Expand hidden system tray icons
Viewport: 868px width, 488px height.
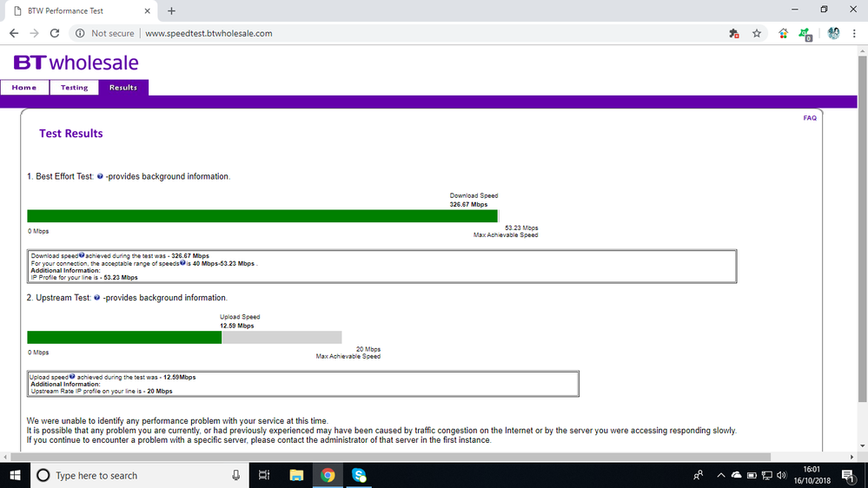click(x=720, y=476)
